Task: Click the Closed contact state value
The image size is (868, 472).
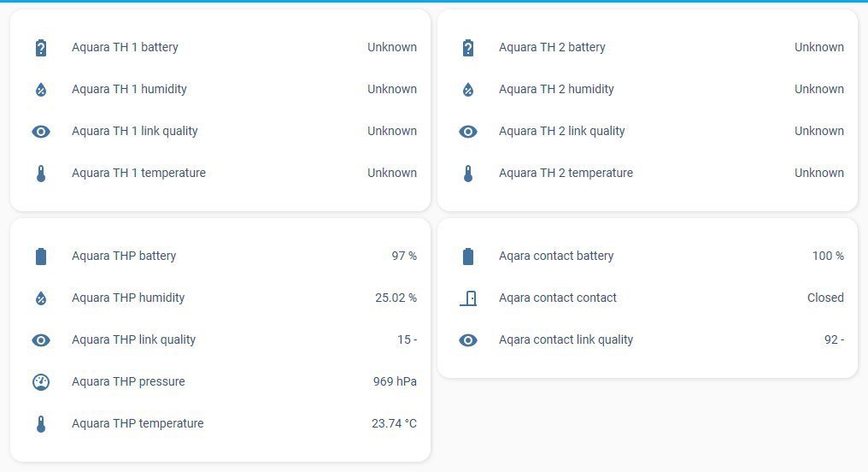Action: (x=825, y=298)
